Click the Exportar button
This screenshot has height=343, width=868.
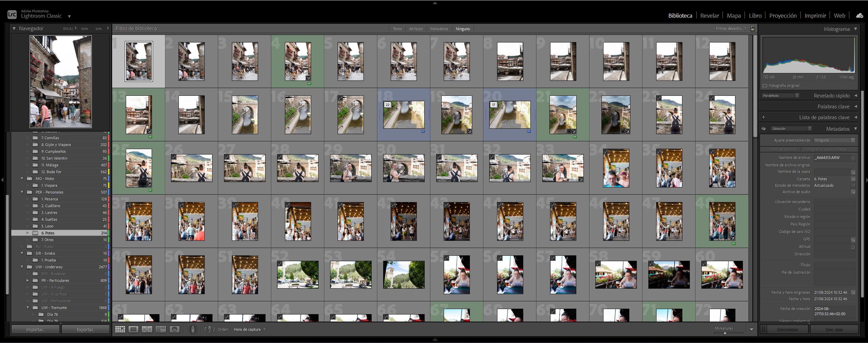pyautogui.click(x=86, y=329)
